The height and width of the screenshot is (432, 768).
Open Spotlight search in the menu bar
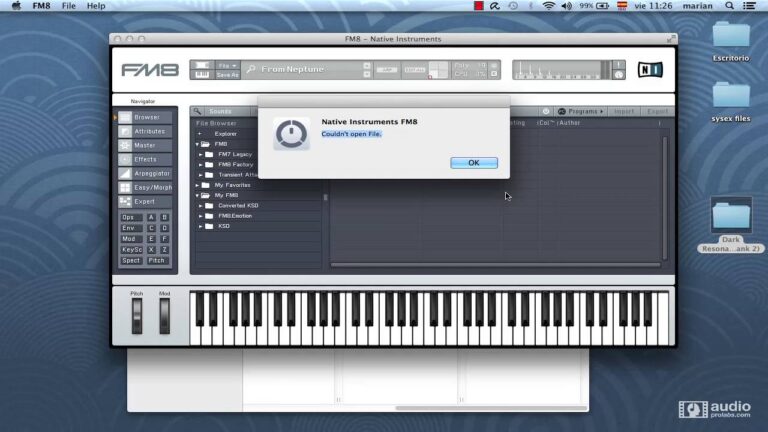pyautogui.click(x=729, y=6)
